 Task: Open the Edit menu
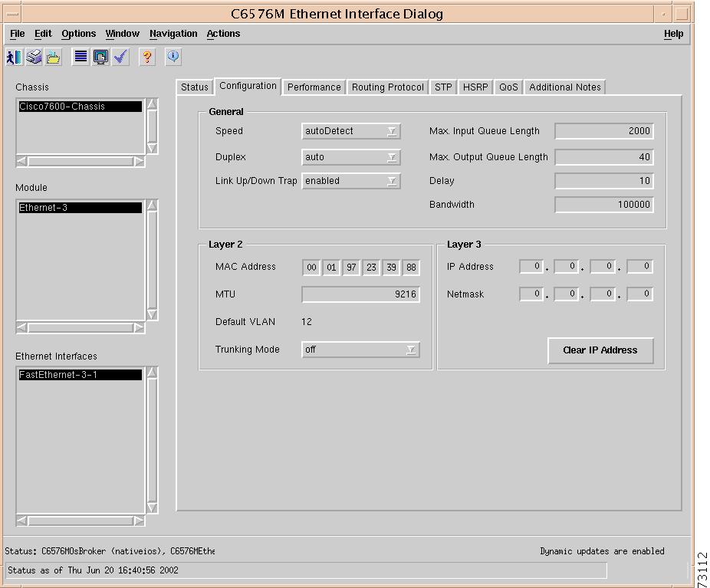click(43, 34)
